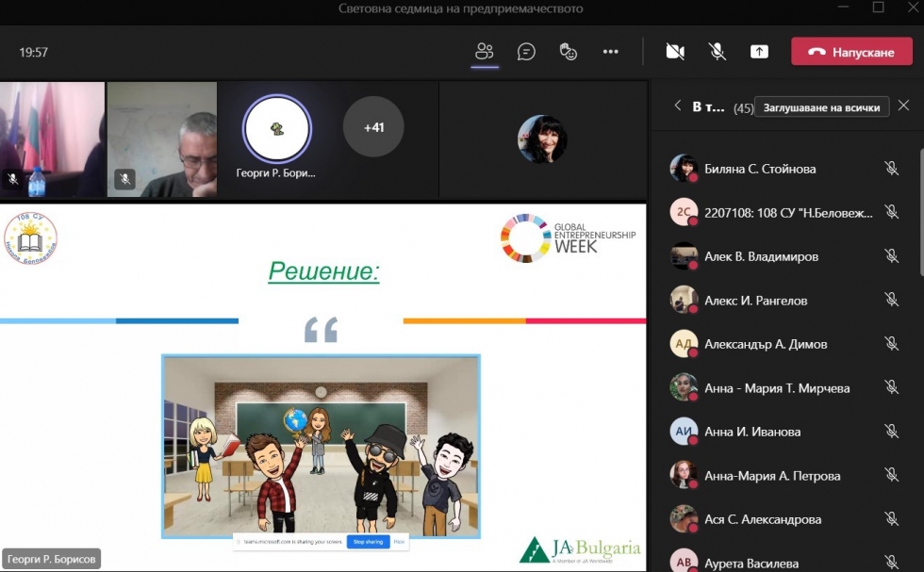Screen dimensions: 924x572
Task: Open the participants panel icon
Action: (484, 52)
